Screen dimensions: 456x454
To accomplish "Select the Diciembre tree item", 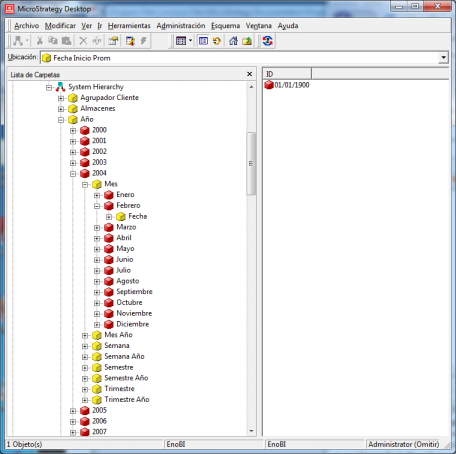I will [133, 324].
